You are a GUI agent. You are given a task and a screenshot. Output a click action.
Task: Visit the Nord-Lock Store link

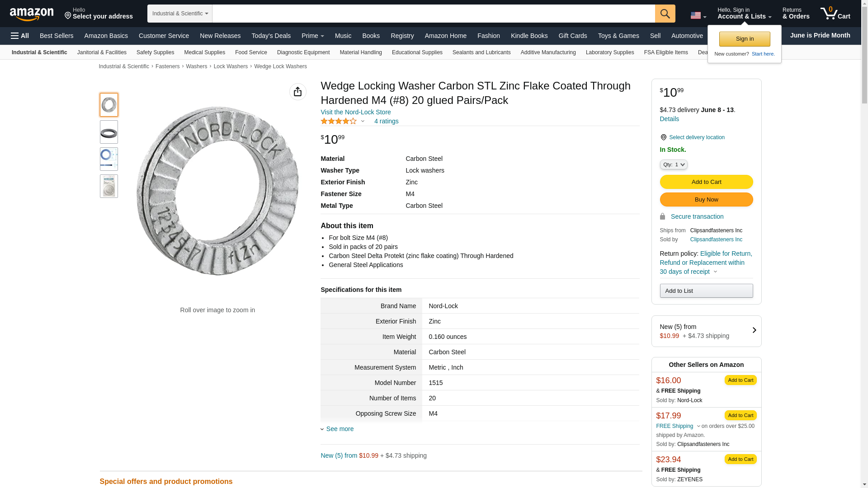355,112
